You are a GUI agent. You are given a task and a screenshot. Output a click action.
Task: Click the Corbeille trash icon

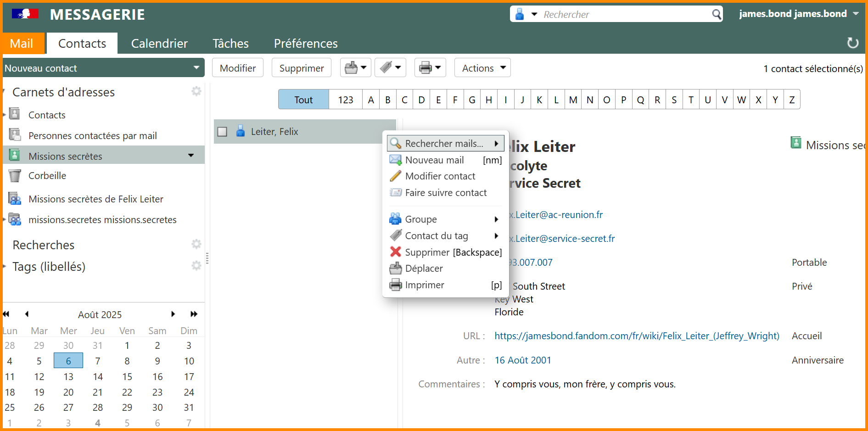15,176
